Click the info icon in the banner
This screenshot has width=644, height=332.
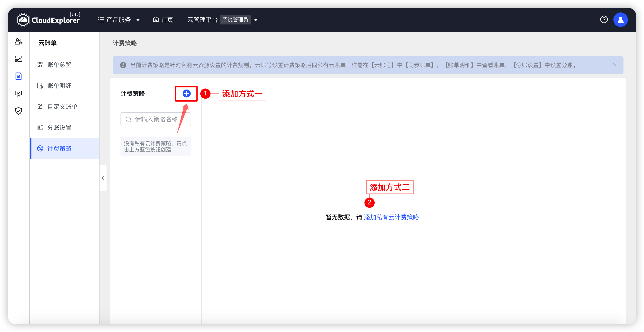pos(123,65)
